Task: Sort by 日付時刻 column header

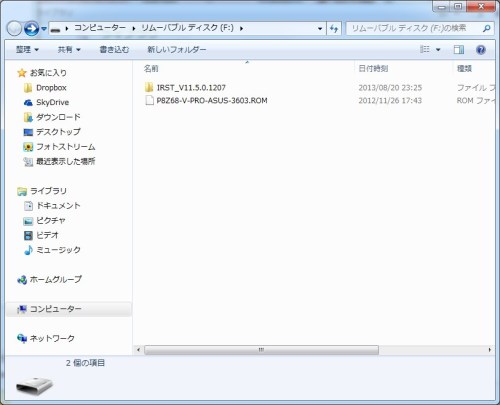Action: pos(373,69)
